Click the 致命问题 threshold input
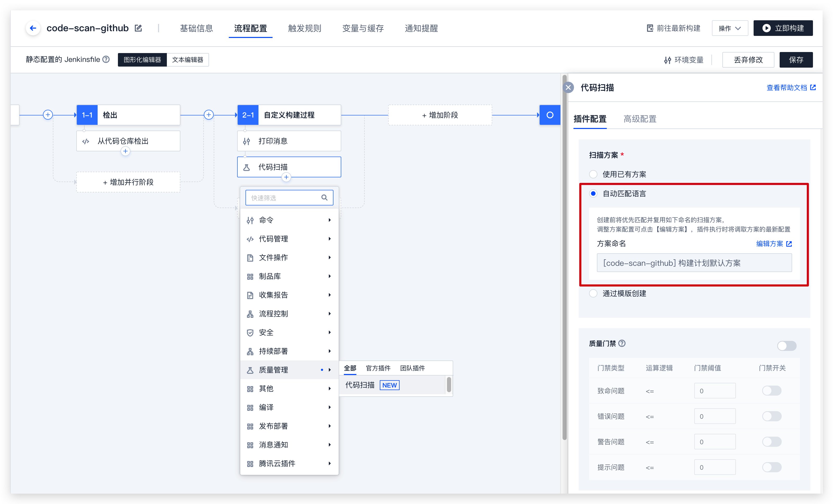This screenshot has width=833, height=504. 715,391
